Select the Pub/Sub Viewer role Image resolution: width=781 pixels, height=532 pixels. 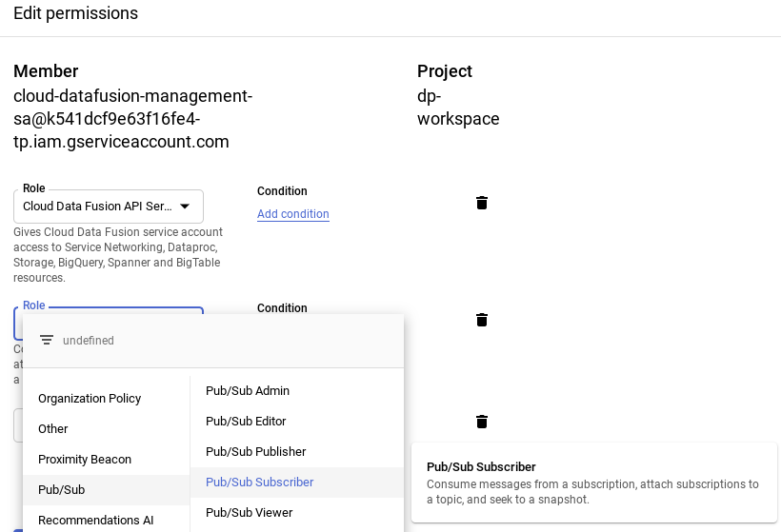point(250,513)
